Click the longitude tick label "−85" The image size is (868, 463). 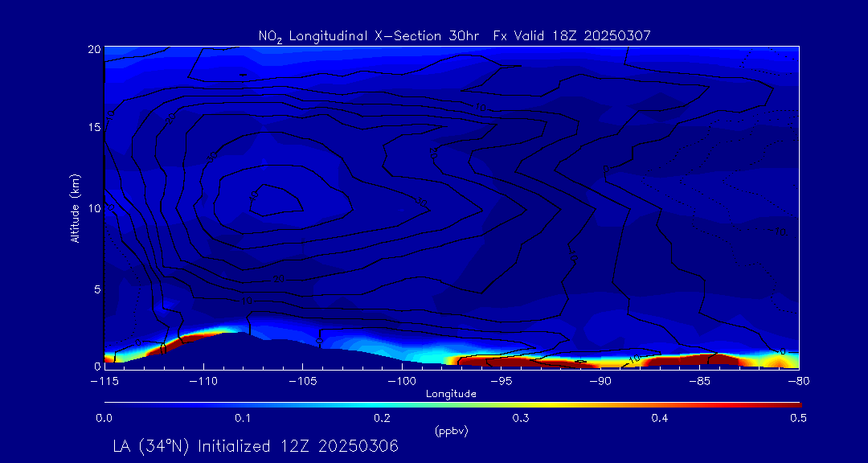pyautogui.click(x=700, y=382)
